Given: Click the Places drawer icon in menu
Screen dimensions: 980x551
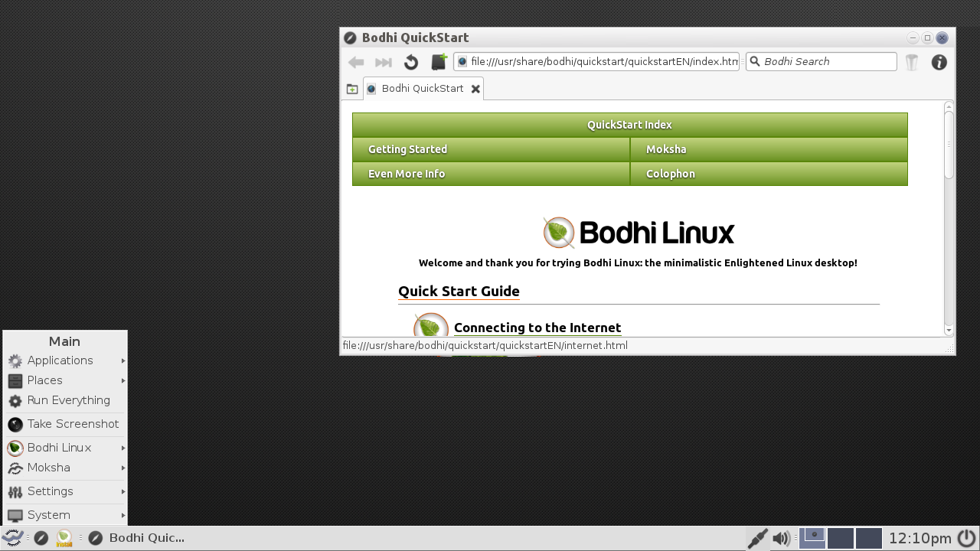Looking at the screenshot, I should point(15,381).
